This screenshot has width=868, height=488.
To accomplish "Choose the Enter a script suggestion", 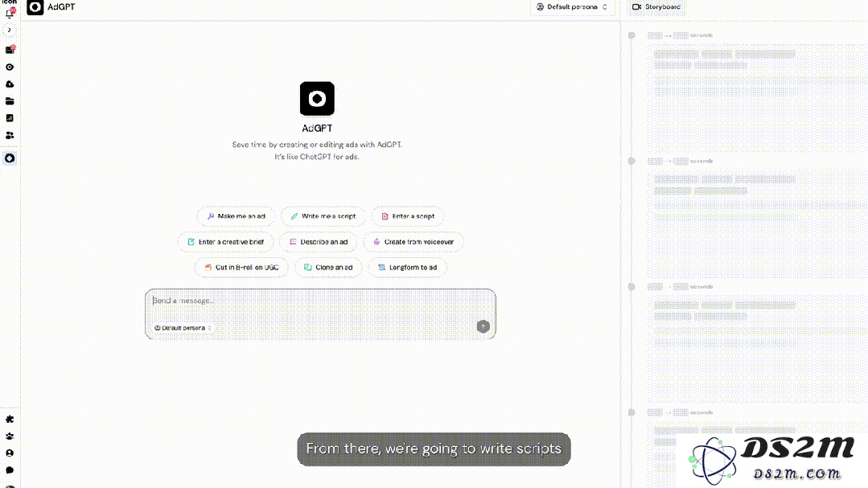I will tap(408, 216).
